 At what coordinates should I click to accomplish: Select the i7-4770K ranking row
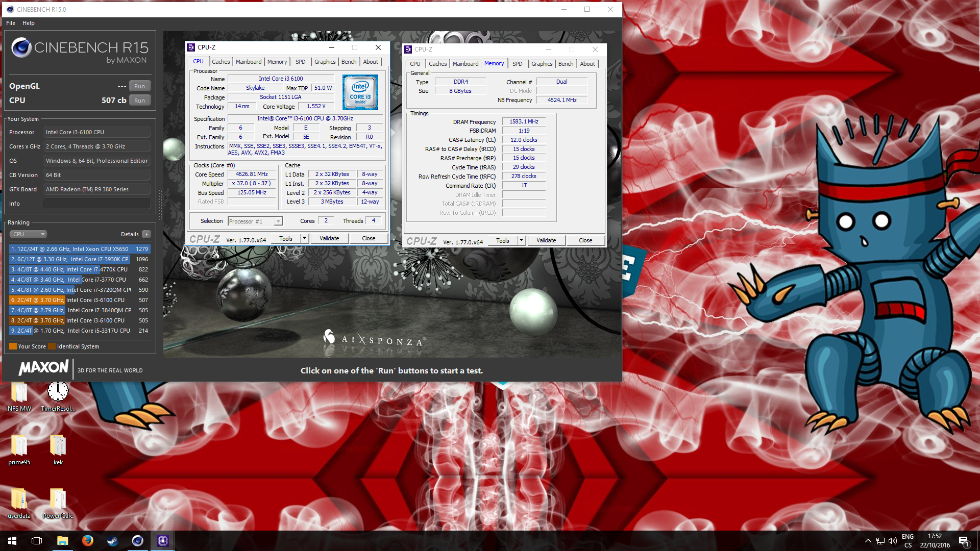coord(80,269)
